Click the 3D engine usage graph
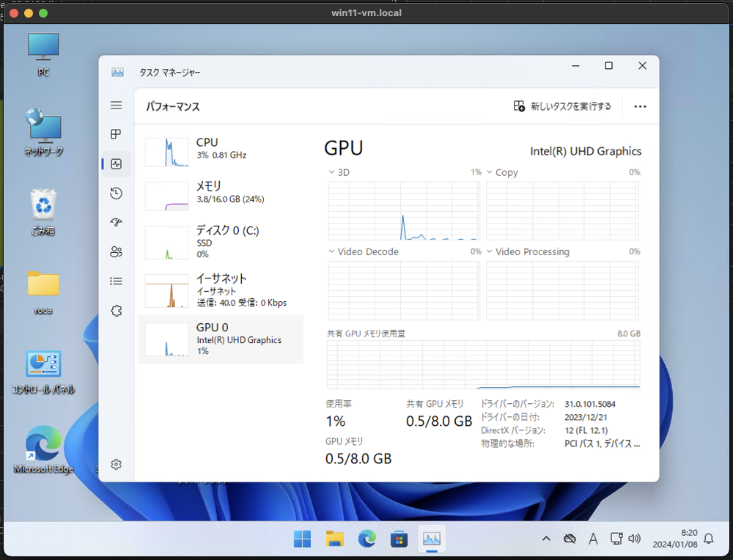Screen dimensions: 733x560 tap(404, 211)
